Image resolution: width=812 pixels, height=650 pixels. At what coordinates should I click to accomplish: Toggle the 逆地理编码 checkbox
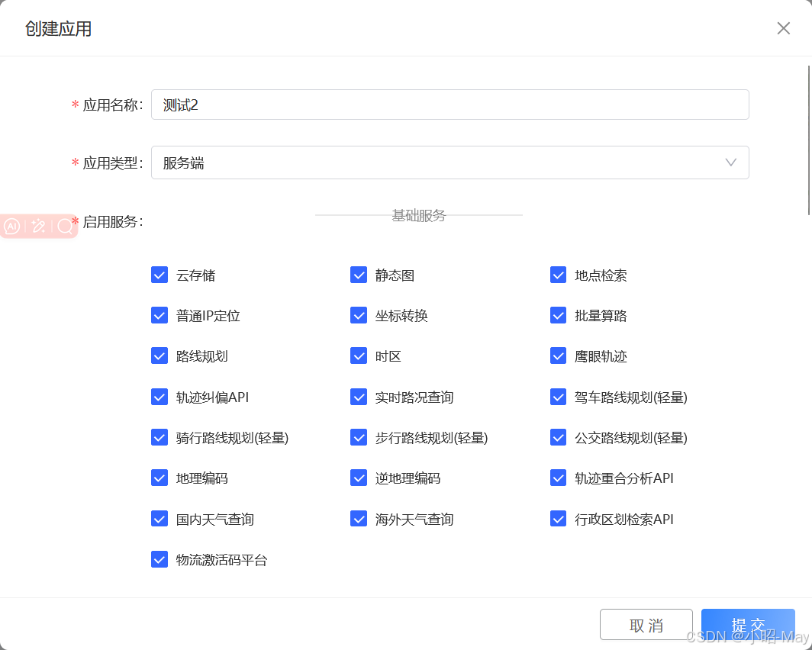click(359, 478)
